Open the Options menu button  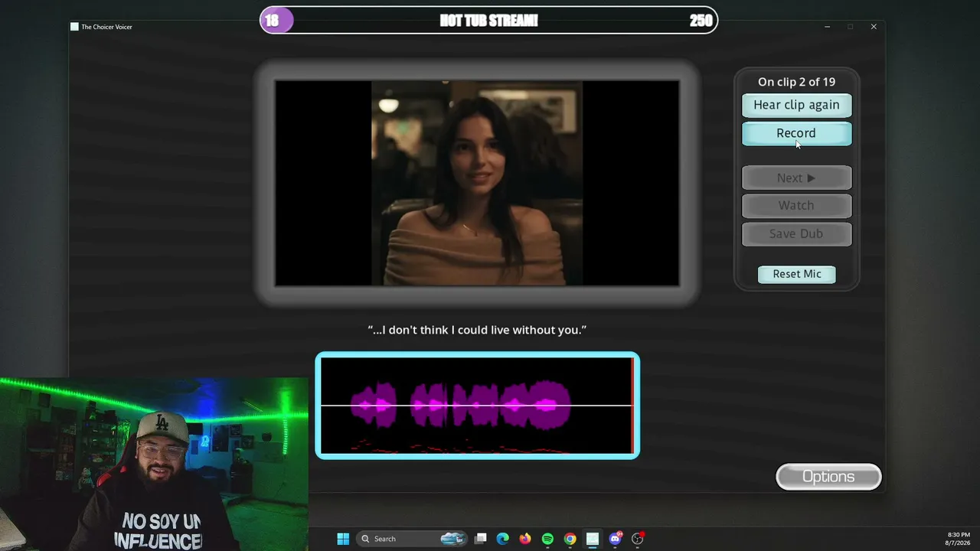click(828, 477)
